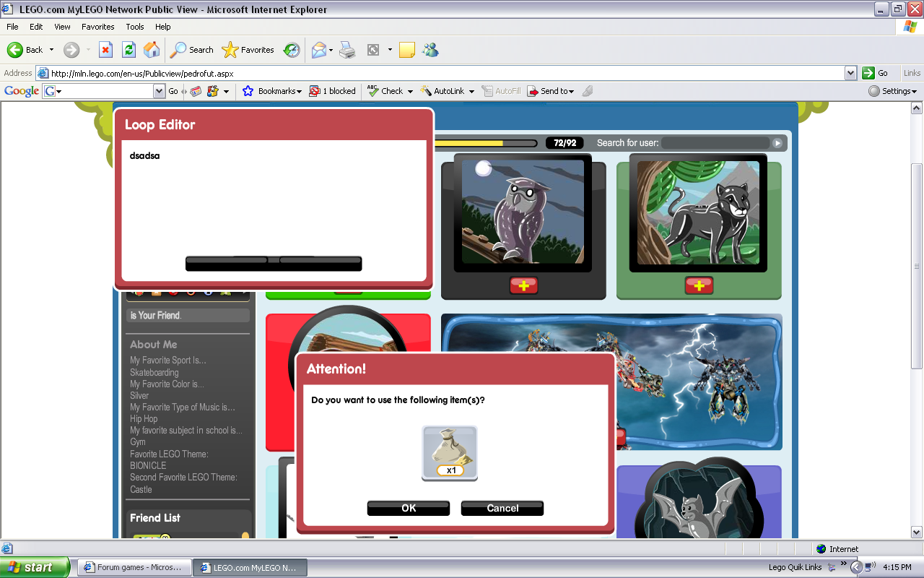Open the Edit menu

click(36, 27)
